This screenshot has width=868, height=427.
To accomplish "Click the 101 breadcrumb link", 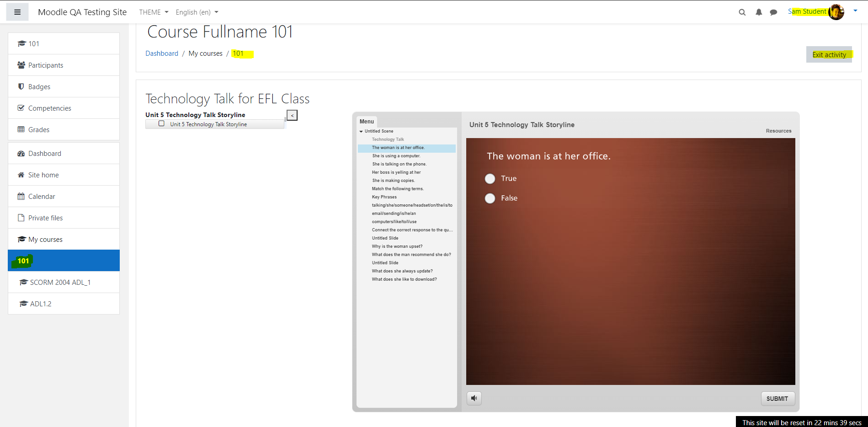I will pyautogui.click(x=238, y=53).
